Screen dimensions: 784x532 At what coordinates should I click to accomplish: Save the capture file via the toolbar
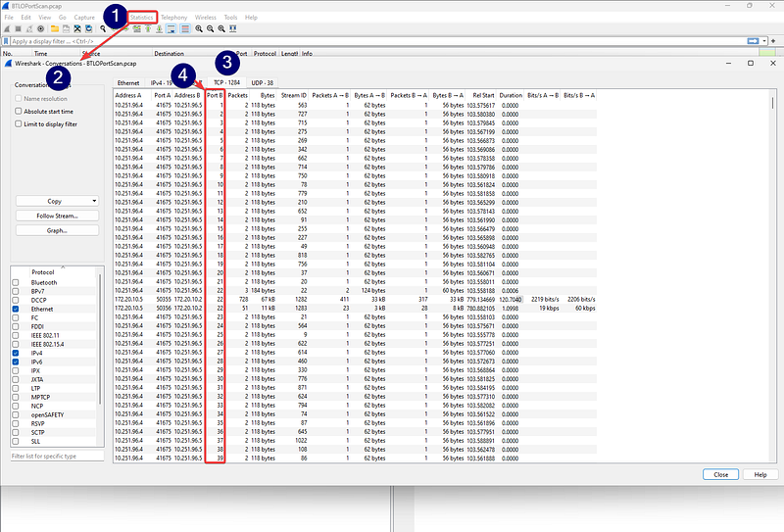66,29
